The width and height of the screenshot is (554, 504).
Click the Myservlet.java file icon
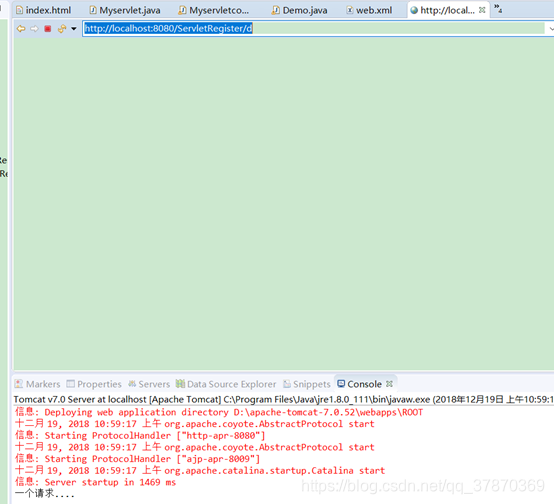93,10
